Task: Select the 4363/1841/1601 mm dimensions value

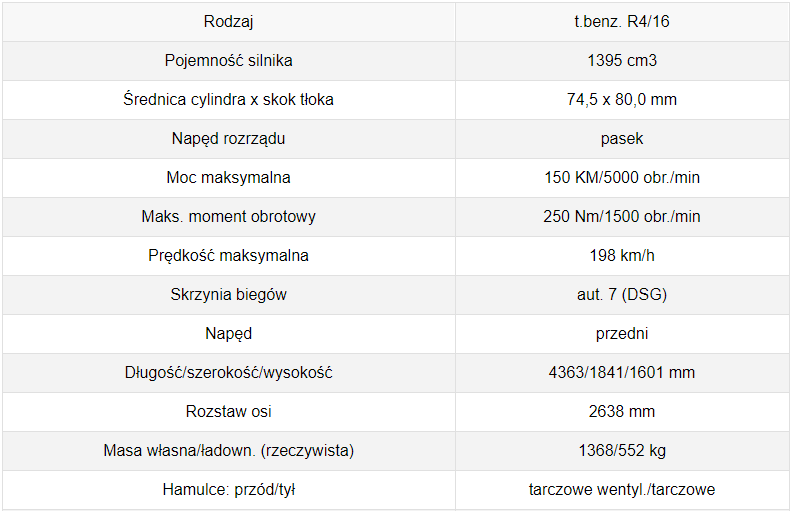Action: pyautogui.click(x=622, y=372)
